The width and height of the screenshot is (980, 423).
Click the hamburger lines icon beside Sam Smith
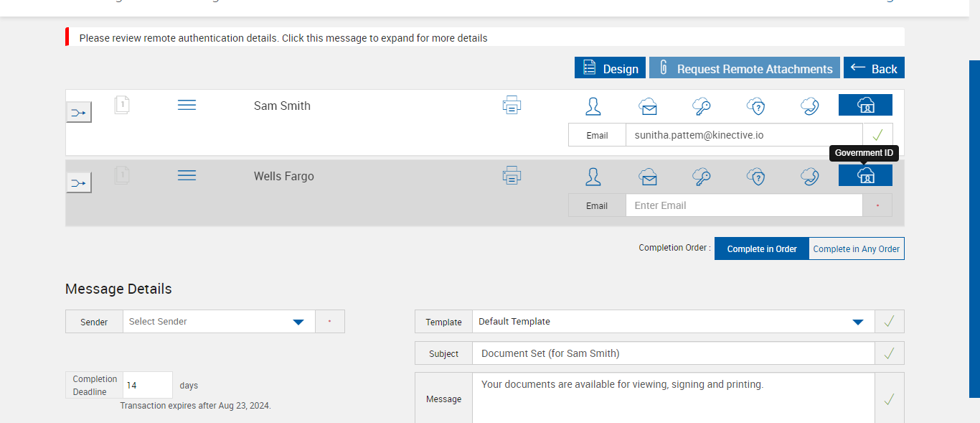(x=187, y=106)
